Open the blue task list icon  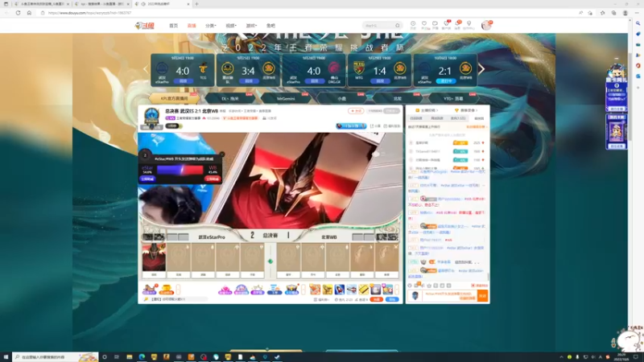pos(274,290)
